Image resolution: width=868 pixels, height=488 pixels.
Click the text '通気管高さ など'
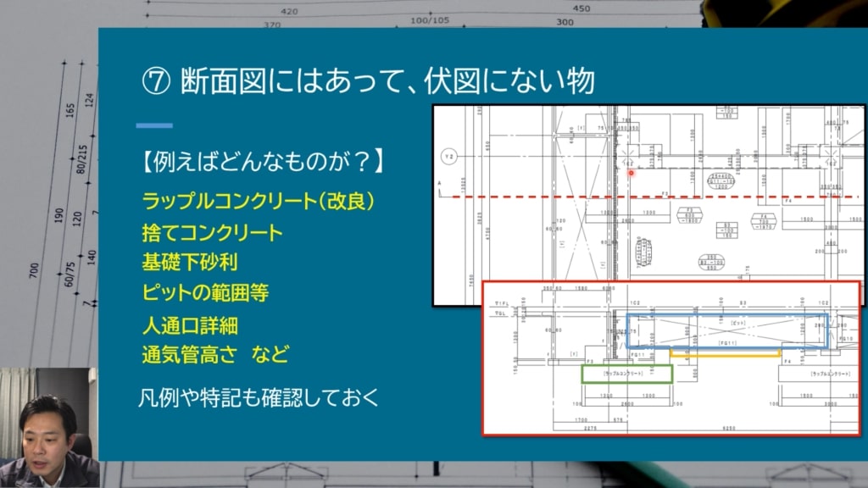point(215,354)
